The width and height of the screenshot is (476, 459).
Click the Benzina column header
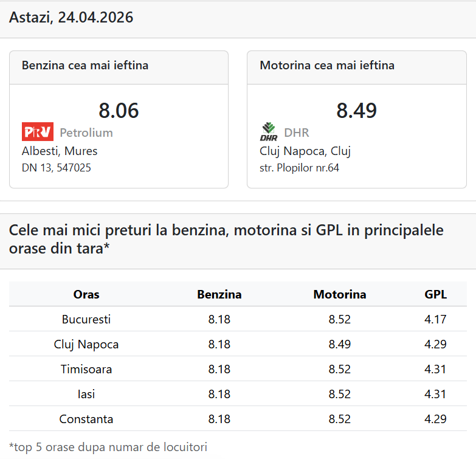(x=219, y=295)
